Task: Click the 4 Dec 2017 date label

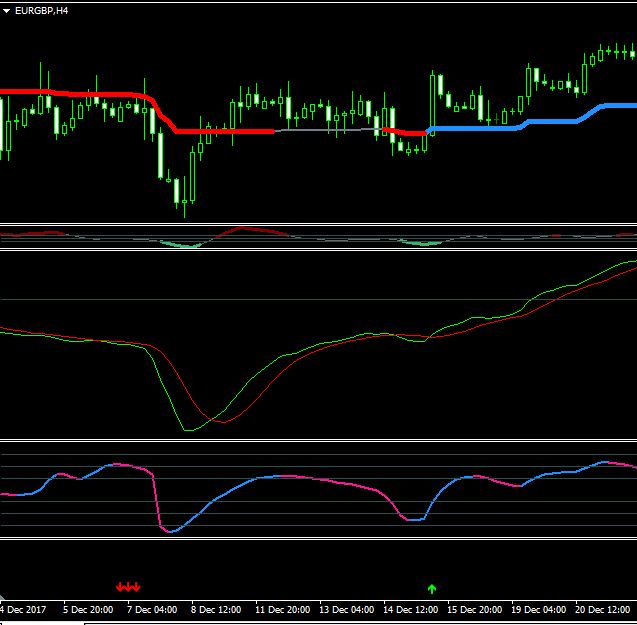Action: 23,610
